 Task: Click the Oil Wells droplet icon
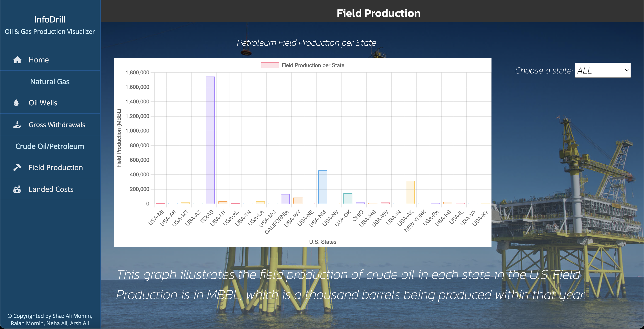click(x=16, y=103)
